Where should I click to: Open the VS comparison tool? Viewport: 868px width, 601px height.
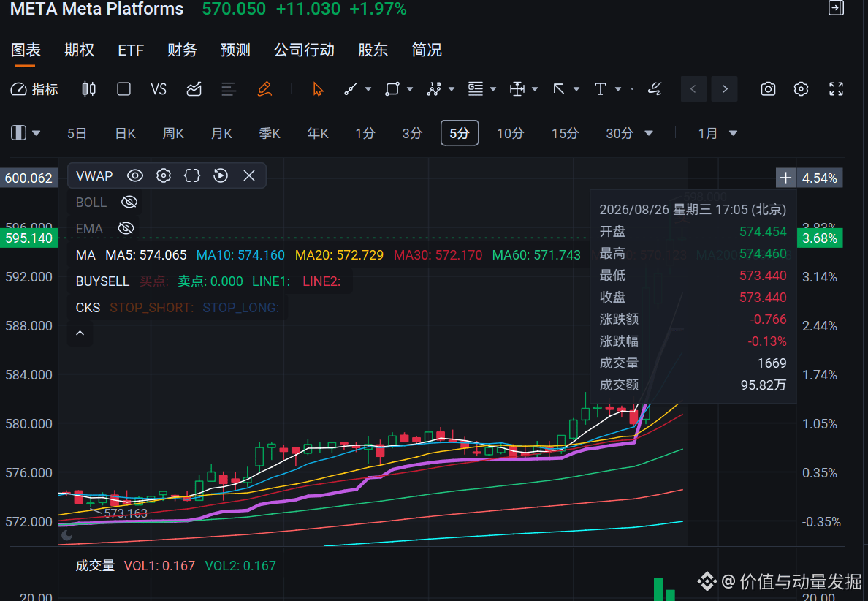pyautogui.click(x=159, y=89)
